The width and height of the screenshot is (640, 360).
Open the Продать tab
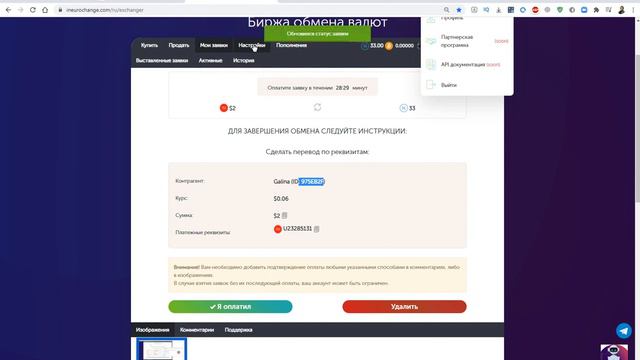click(x=179, y=45)
